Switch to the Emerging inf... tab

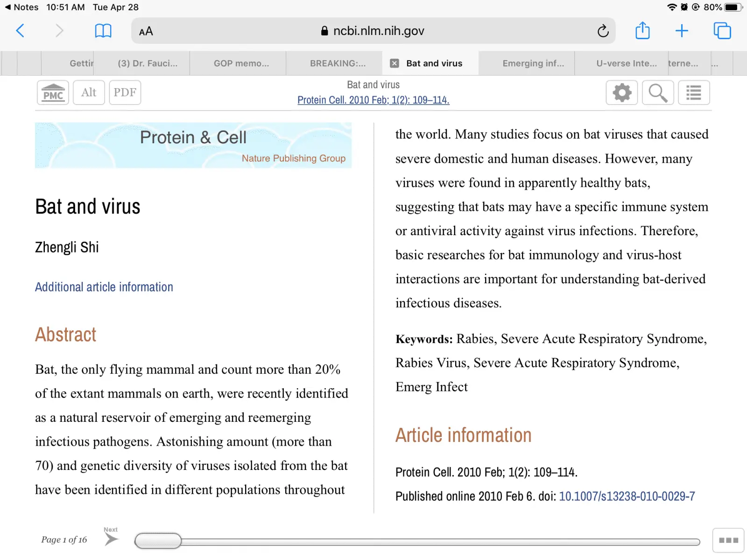(533, 63)
